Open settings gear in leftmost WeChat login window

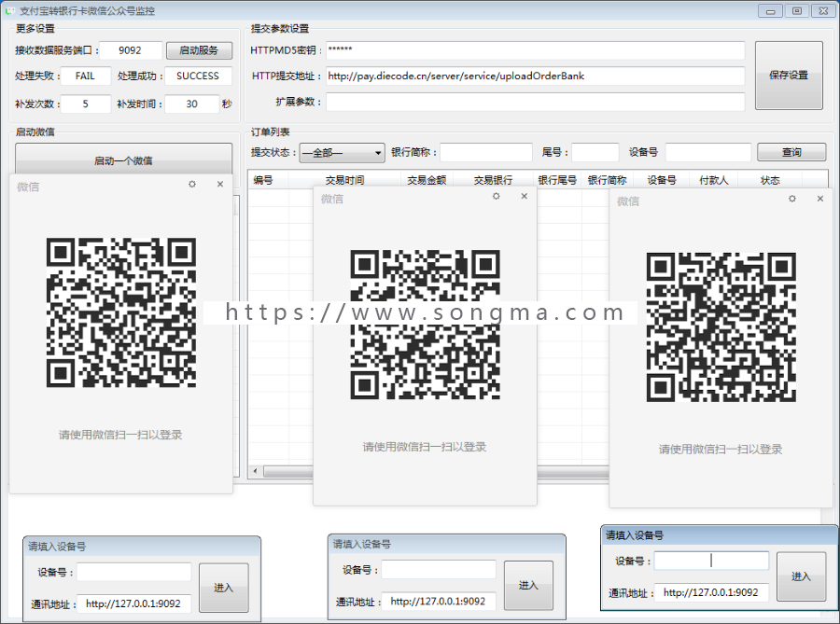pos(192,184)
